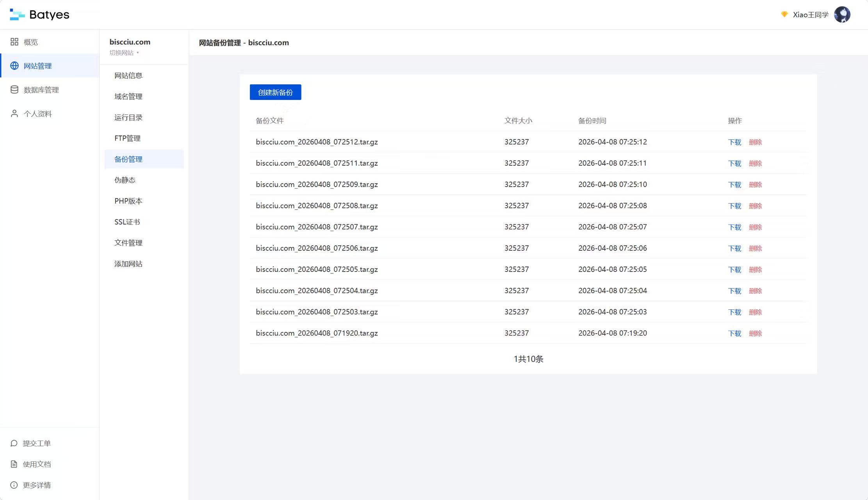Open the 概览 overview grid icon
This screenshot has width=868, height=500.
(14, 42)
